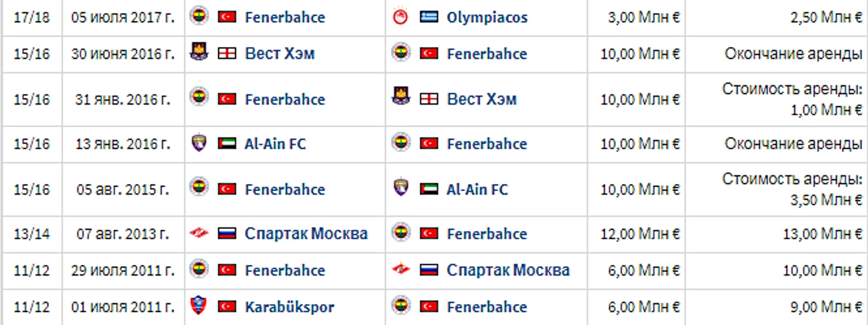Open the Olympiacos club link
The height and width of the screenshot is (325, 868).
click(x=487, y=17)
